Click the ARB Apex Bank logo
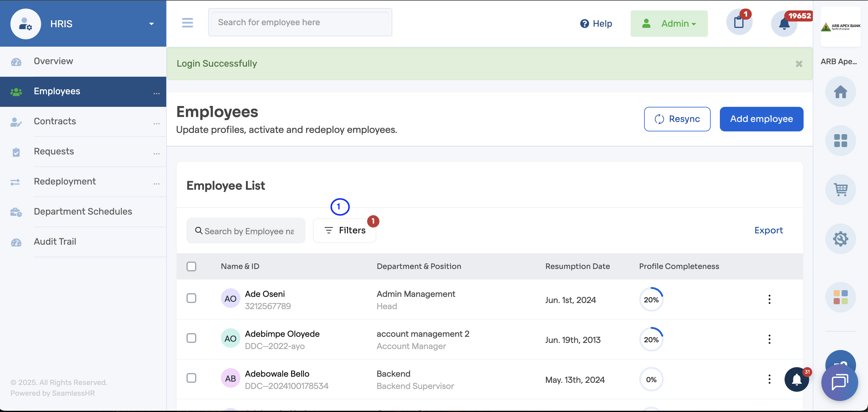Screen dimensions: 868x412 (840, 27)
